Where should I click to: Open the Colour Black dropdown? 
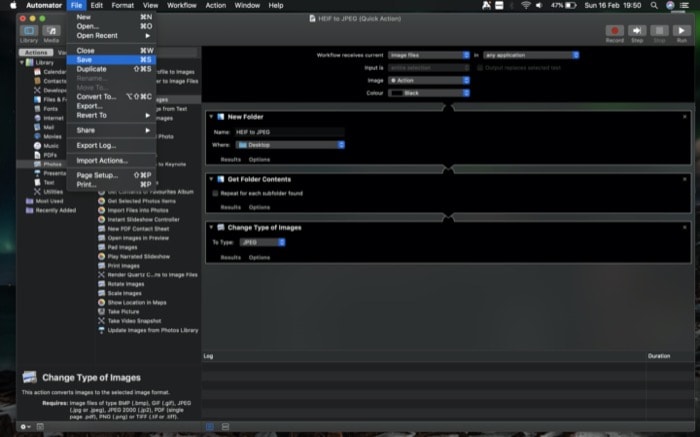pos(429,93)
